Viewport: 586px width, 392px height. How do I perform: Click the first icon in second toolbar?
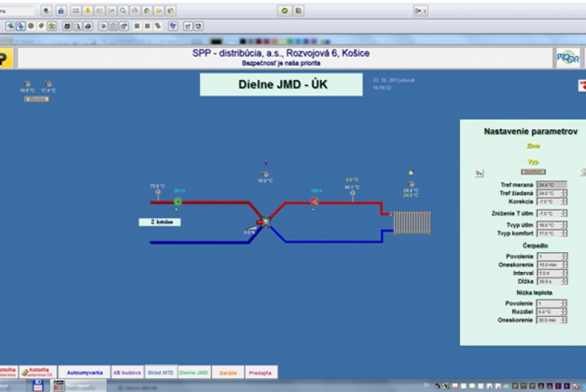(x=10, y=26)
